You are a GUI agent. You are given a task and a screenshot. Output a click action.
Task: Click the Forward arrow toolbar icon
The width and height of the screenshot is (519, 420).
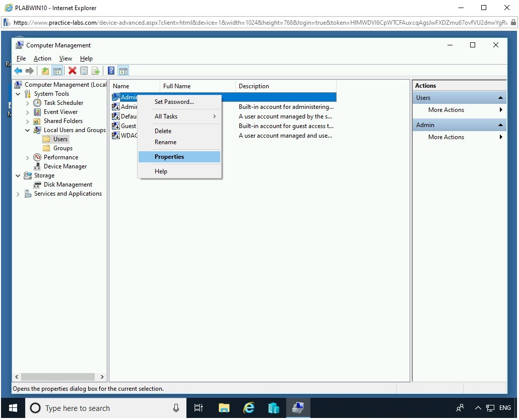pyautogui.click(x=29, y=71)
